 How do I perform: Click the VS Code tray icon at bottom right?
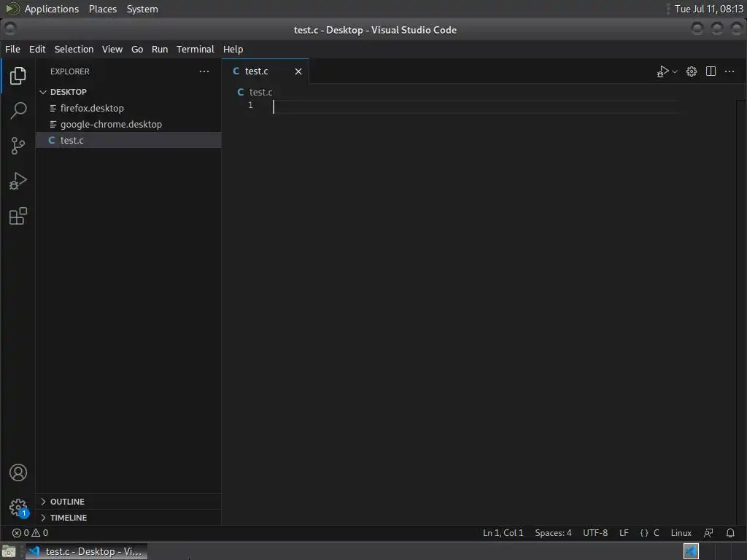tap(691, 551)
